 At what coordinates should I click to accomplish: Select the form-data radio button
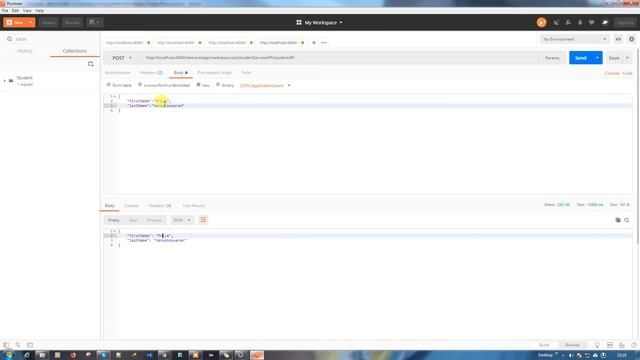(x=109, y=85)
